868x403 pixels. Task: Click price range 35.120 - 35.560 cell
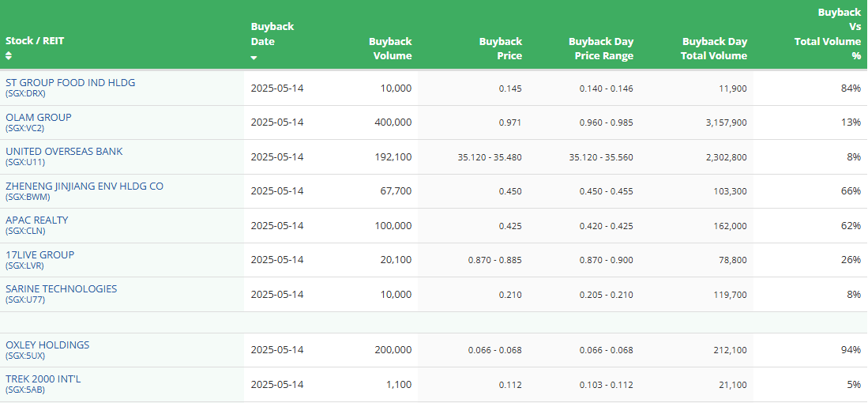pyautogui.click(x=601, y=157)
